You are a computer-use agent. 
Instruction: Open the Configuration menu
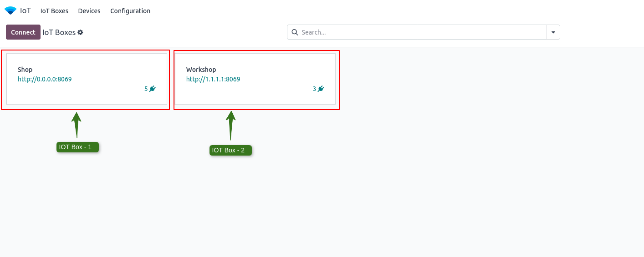pyautogui.click(x=130, y=11)
